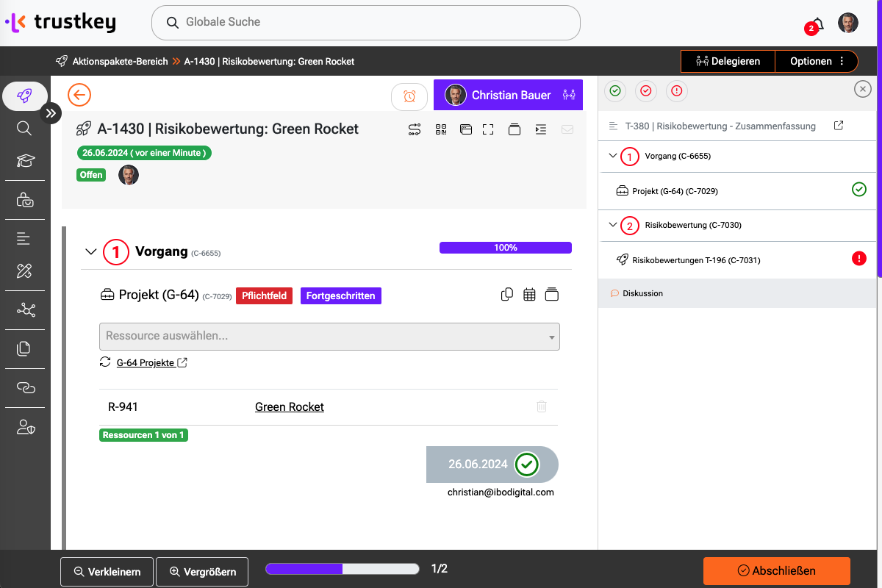Click the trustkey logo
Screen dimensions: 882x588
[60, 23]
